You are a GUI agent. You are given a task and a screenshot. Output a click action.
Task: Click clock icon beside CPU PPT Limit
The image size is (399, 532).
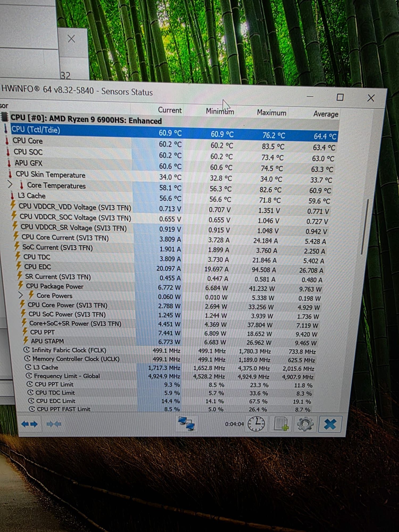point(30,384)
